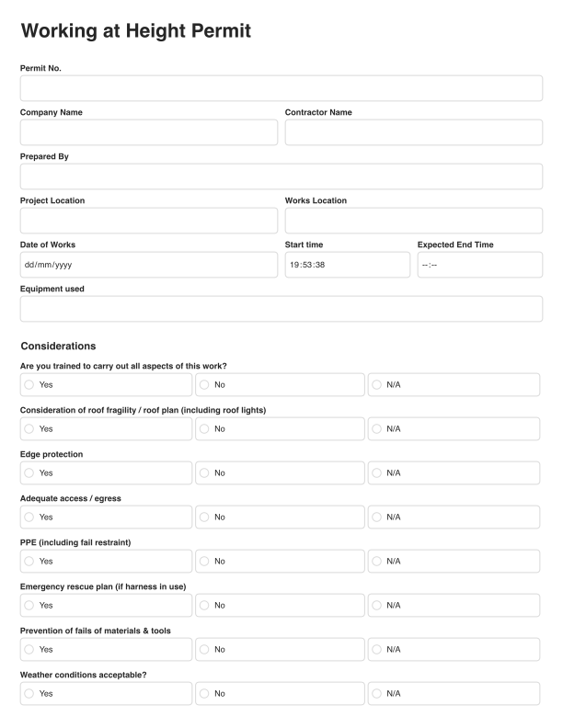Select N/A for trained to carry out work
The width and height of the screenshot is (563, 728).
(x=376, y=384)
